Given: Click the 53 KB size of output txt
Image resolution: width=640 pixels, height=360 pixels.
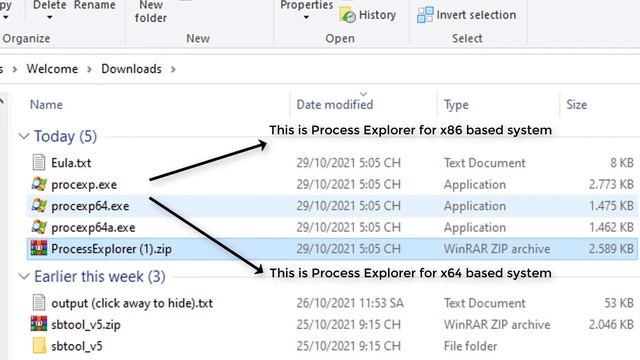Looking at the screenshot, I should tap(619, 303).
